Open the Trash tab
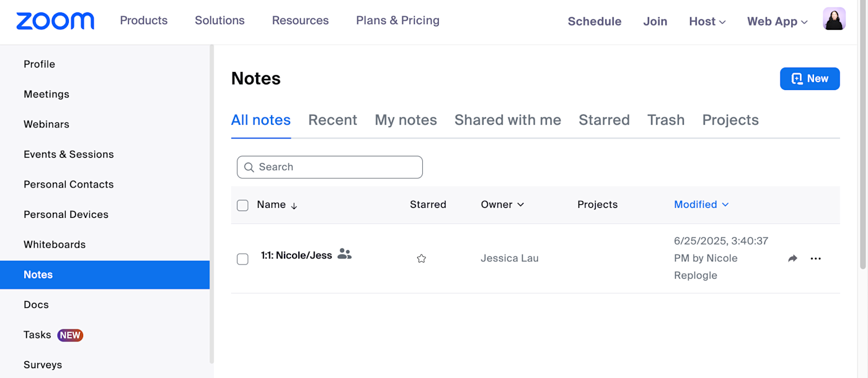Image resolution: width=868 pixels, height=378 pixels. (666, 120)
